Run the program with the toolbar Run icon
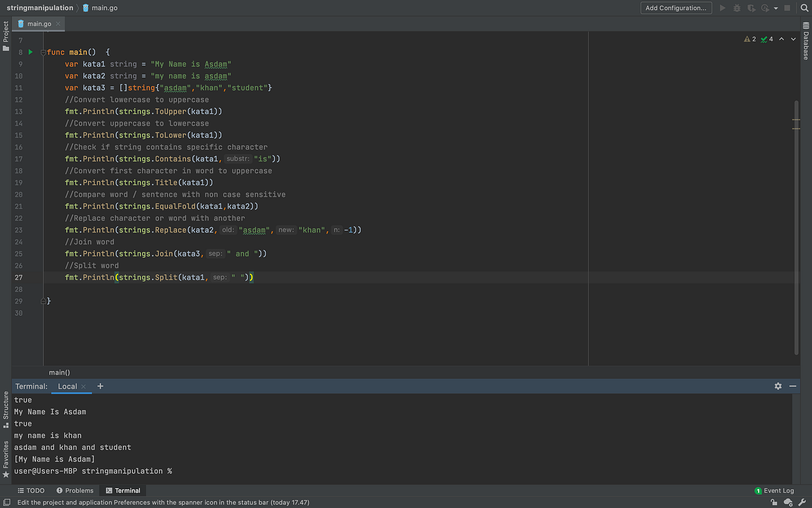The width and height of the screenshot is (812, 508). click(723, 8)
